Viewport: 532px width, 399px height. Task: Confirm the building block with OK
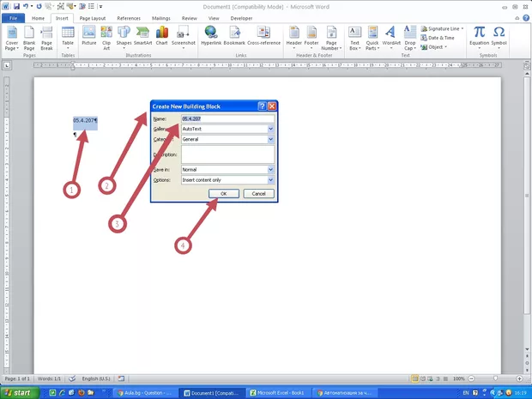[224, 193]
